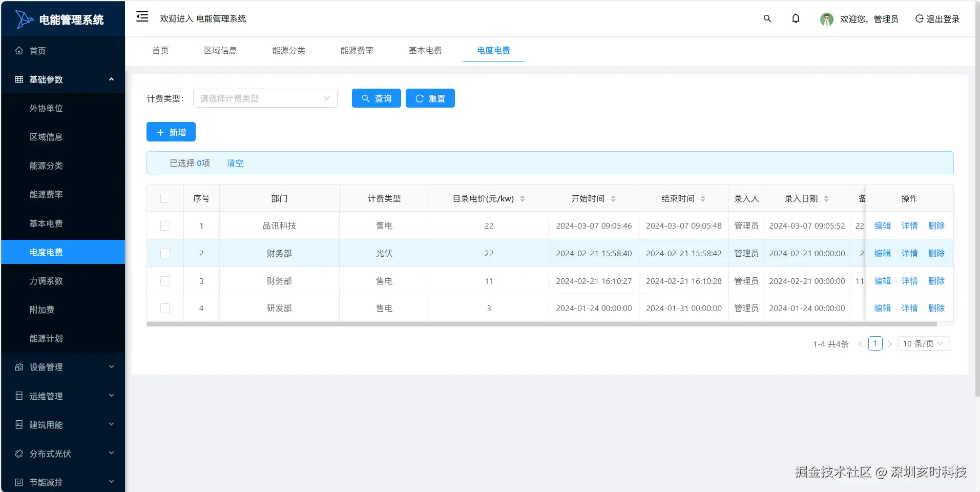Collapse the 基础参数 menu group
The image size is (980, 492).
tap(111, 79)
